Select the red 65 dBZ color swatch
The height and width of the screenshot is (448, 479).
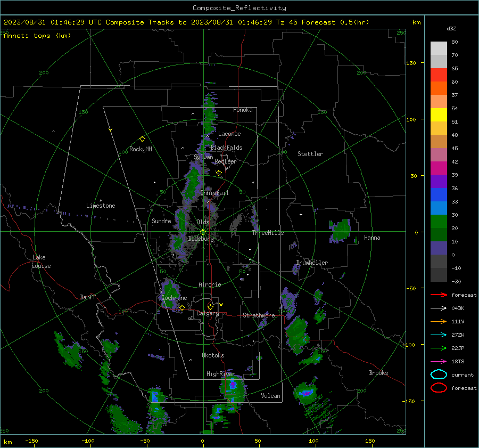click(x=439, y=75)
